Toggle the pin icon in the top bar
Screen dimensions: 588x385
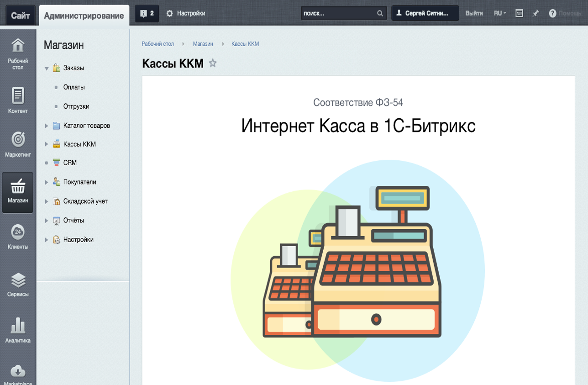535,13
